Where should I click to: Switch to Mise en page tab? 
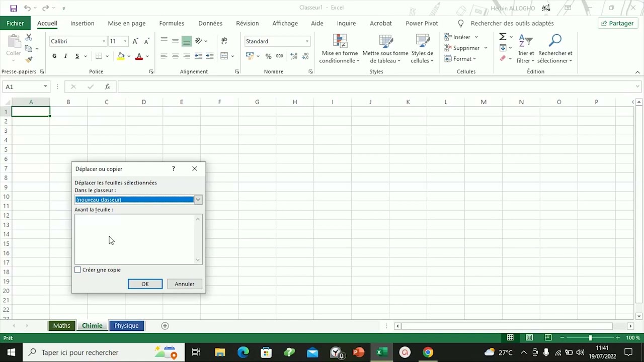[127, 23]
